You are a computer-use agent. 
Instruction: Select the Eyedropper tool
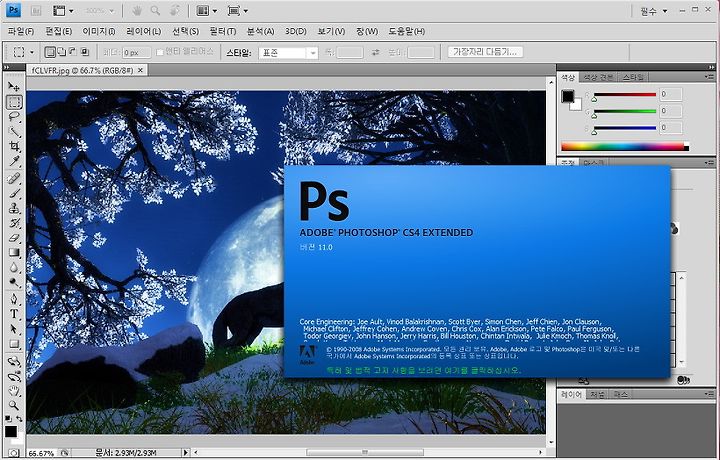(14, 161)
